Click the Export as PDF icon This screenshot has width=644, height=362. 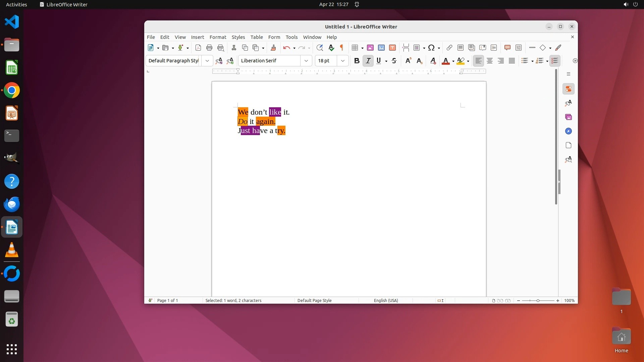click(198, 48)
